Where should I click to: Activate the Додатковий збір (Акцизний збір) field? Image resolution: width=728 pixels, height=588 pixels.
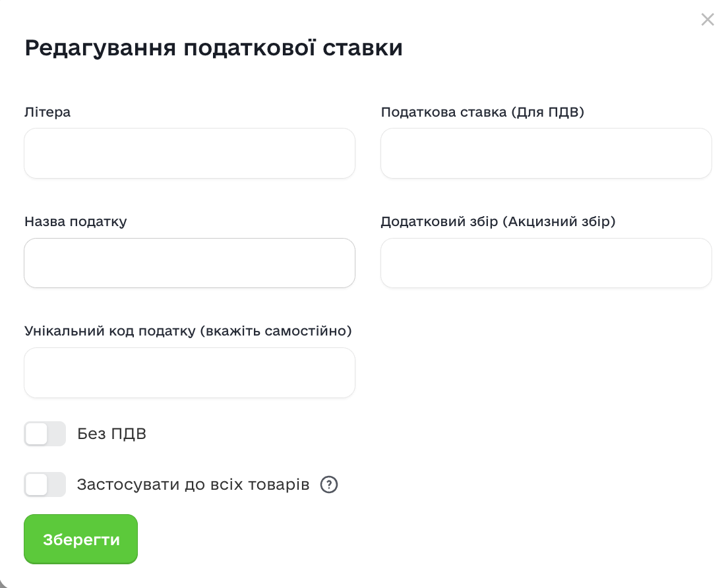coord(546,263)
